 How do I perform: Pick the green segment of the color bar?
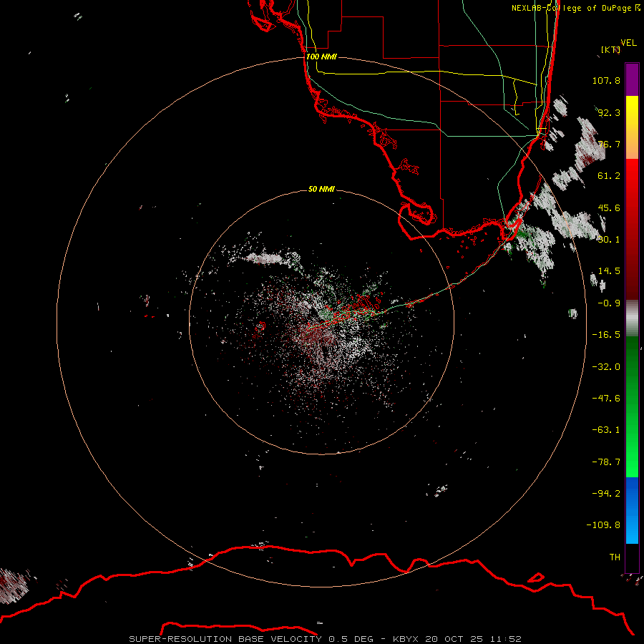point(632,406)
